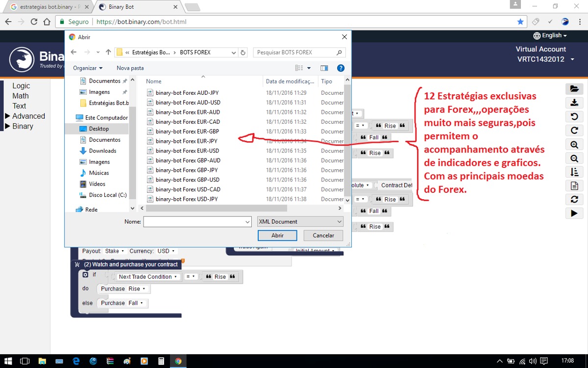The width and height of the screenshot is (588, 368).
Task: Open the Organizar dropdown menu
Action: tap(88, 68)
